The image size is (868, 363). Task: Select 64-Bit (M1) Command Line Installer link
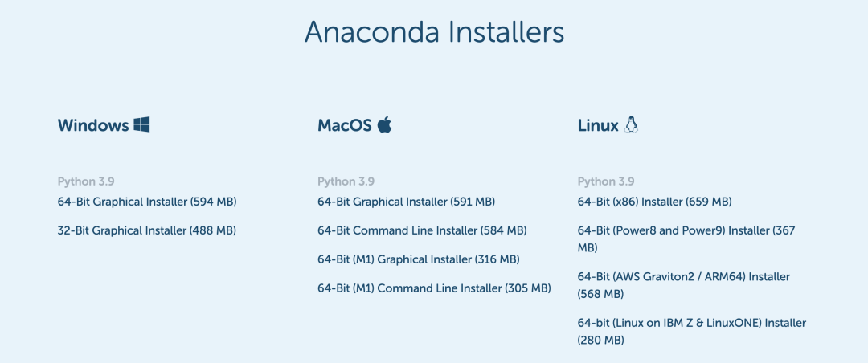[x=435, y=288]
